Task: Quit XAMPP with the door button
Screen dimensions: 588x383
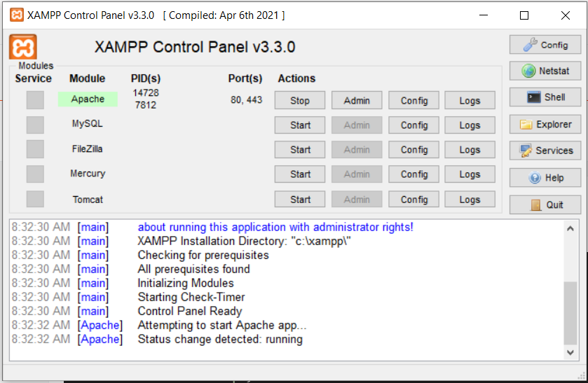Action: click(x=545, y=205)
